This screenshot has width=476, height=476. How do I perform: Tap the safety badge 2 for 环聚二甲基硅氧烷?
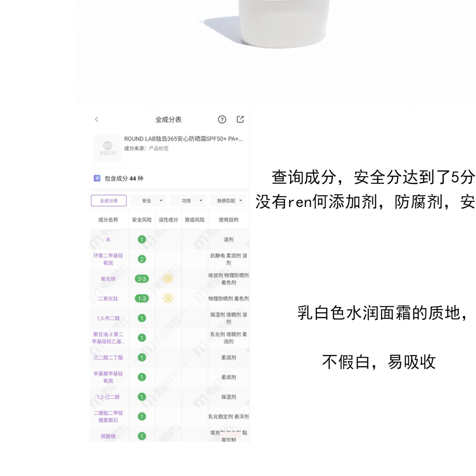click(x=142, y=259)
